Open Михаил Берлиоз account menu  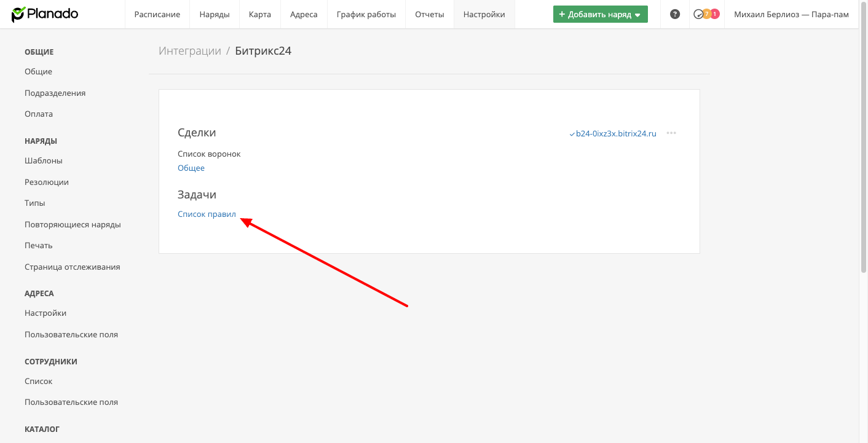792,14
